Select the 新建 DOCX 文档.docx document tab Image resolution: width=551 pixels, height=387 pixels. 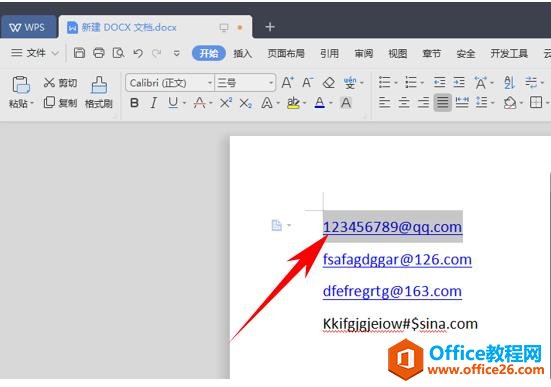(155, 27)
